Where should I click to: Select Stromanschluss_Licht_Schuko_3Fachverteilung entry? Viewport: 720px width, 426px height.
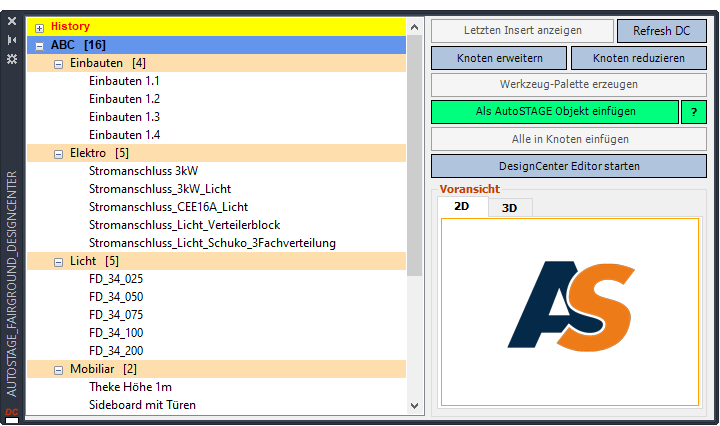(212, 242)
